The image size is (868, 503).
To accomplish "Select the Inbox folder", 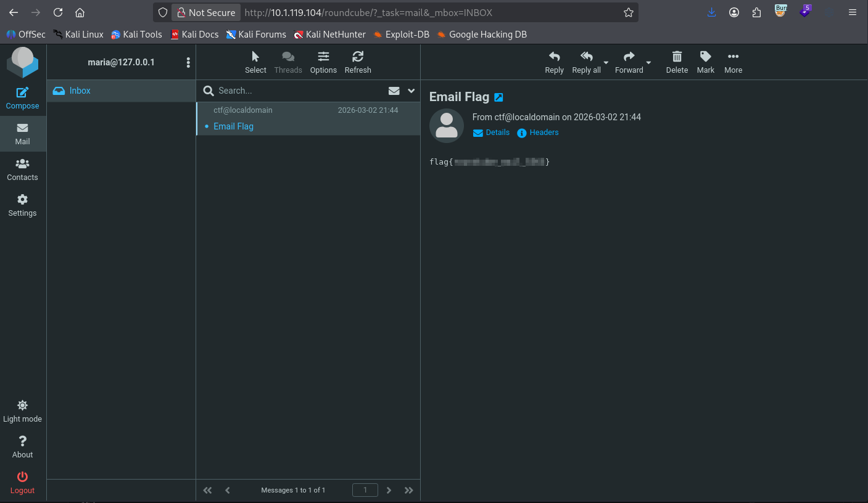I will 122,91.
